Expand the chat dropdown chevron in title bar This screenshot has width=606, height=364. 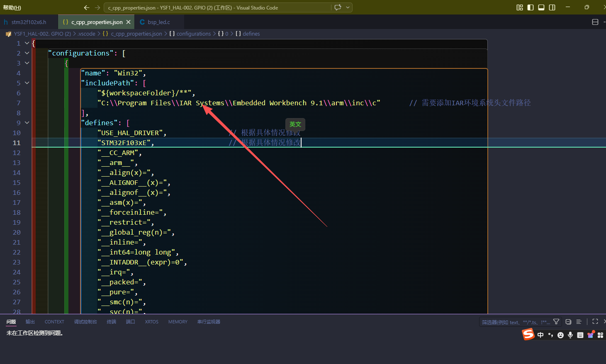(348, 7)
